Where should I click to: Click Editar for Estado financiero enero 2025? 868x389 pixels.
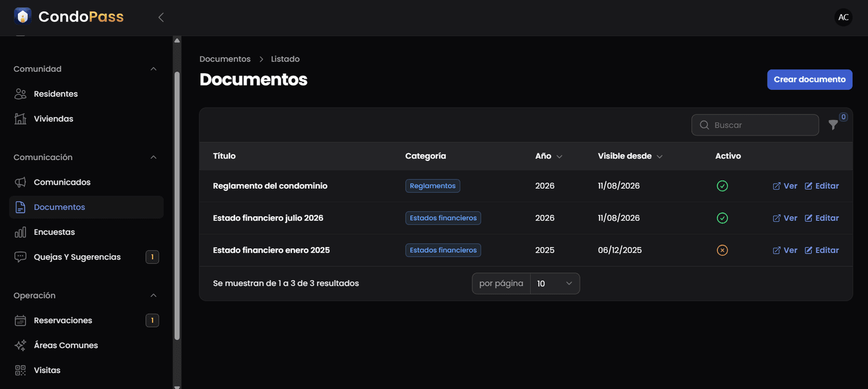[821, 250]
